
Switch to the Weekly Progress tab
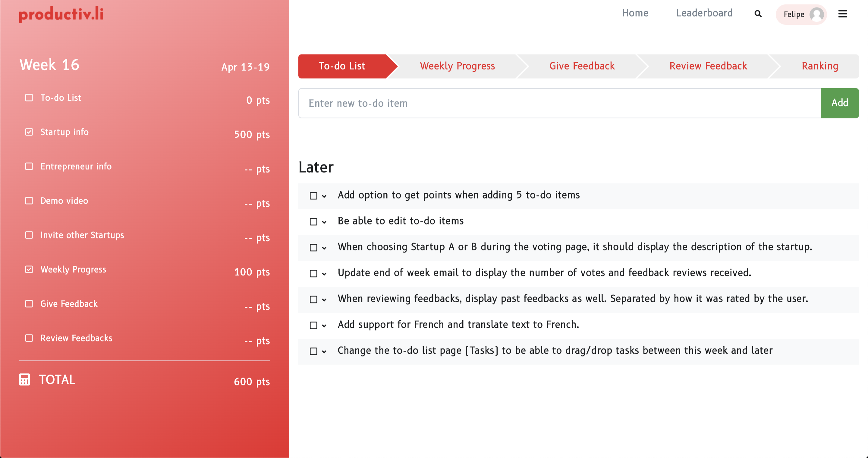[x=457, y=66]
